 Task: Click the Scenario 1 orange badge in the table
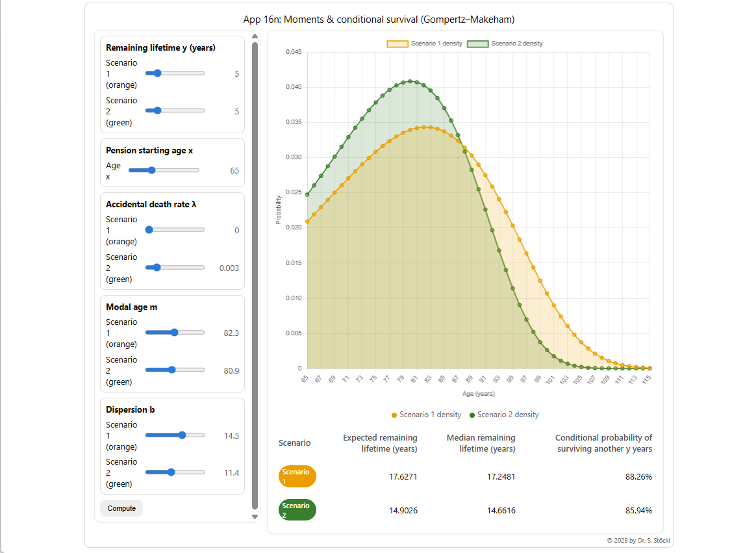297,476
